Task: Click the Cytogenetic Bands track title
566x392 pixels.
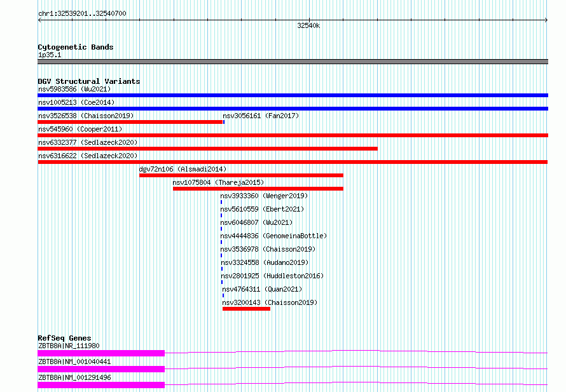Action: click(x=76, y=47)
